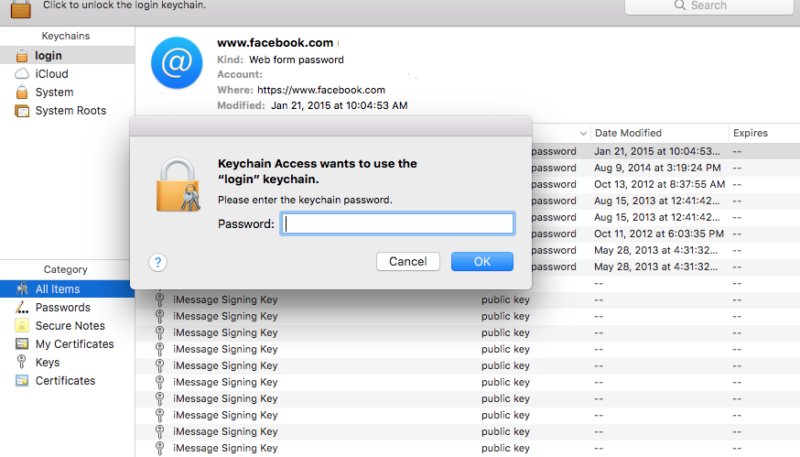Select the login keychain

48,56
